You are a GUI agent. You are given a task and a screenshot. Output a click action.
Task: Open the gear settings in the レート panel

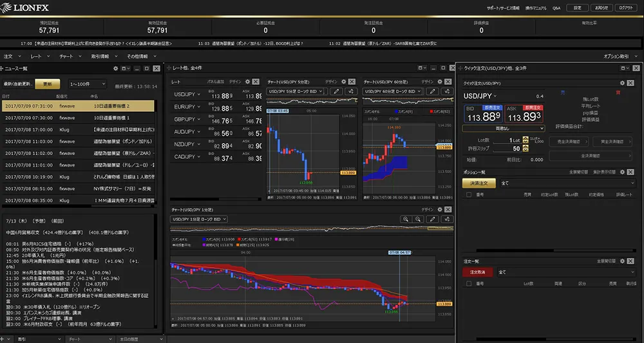[247, 82]
